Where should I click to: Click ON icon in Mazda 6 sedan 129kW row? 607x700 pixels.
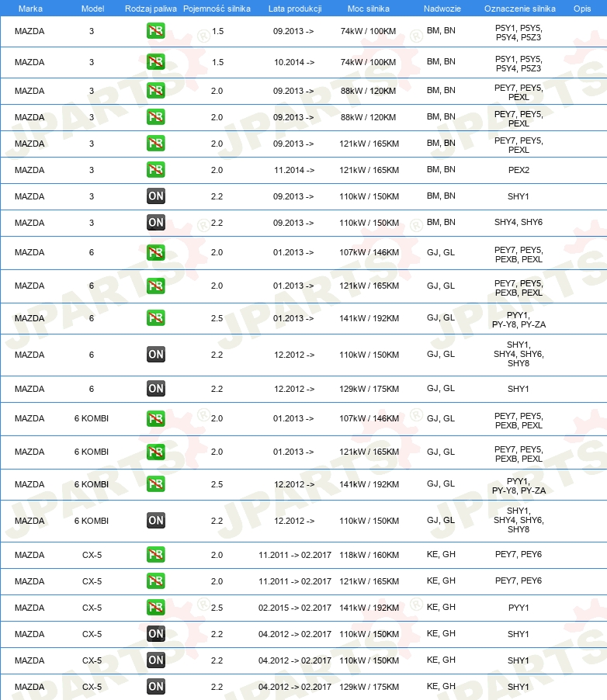tap(156, 388)
